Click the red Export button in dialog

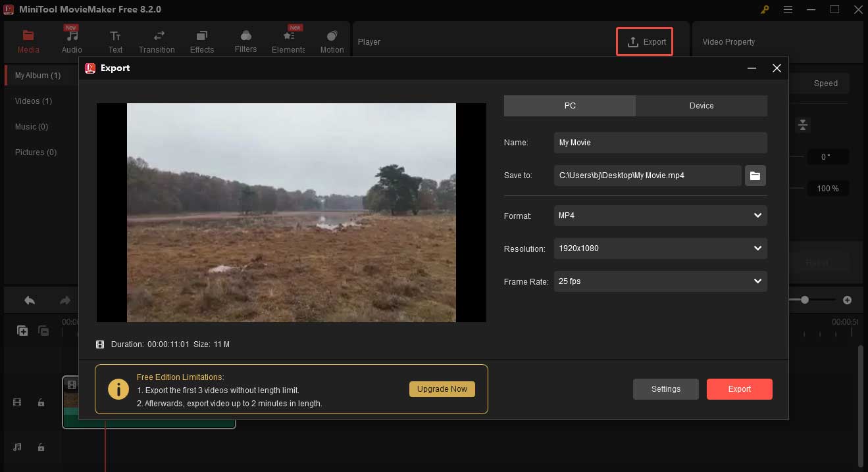740,389
